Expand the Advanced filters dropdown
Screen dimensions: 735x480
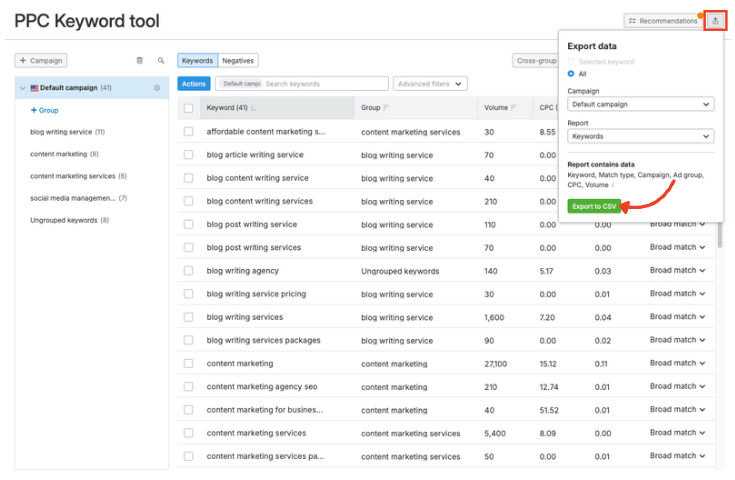point(430,84)
